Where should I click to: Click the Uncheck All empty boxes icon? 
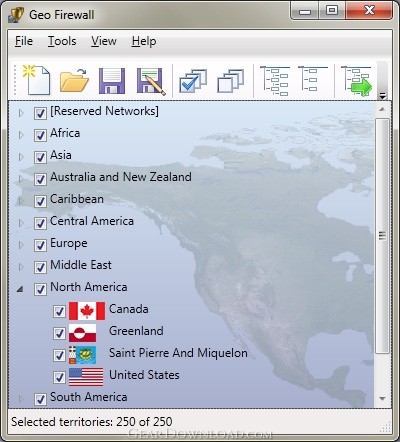click(231, 81)
